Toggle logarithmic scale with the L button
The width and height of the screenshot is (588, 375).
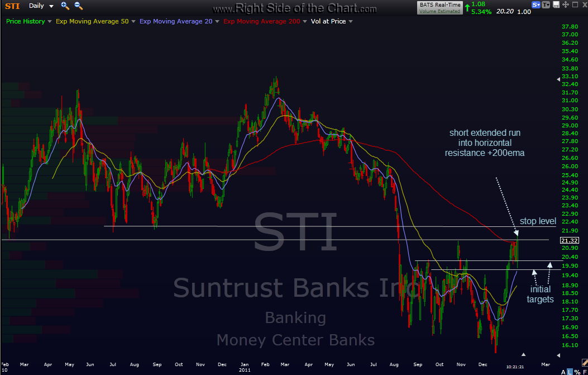click(x=569, y=371)
